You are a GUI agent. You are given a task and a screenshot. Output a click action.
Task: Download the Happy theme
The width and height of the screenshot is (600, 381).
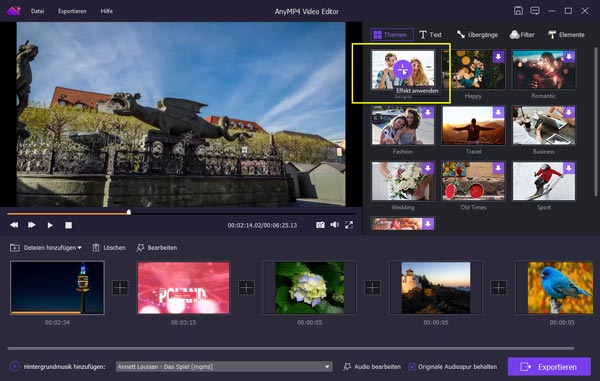pyautogui.click(x=498, y=57)
